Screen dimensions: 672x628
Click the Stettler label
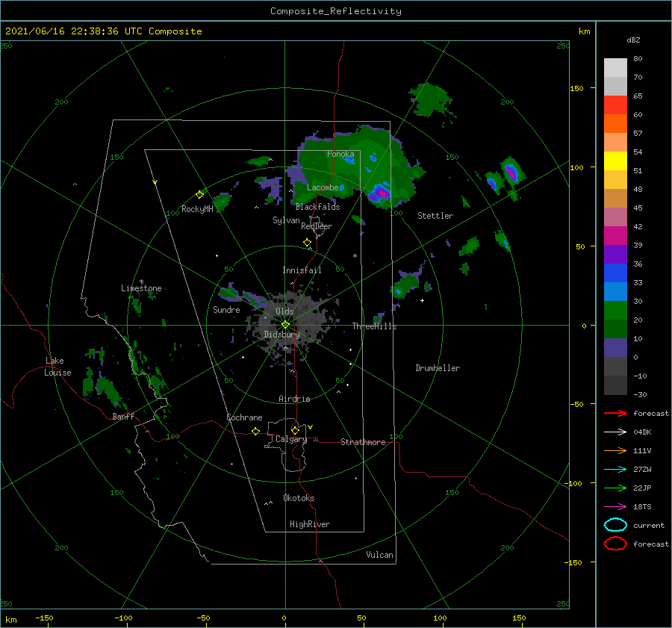pyautogui.click(x=435, y=216)
